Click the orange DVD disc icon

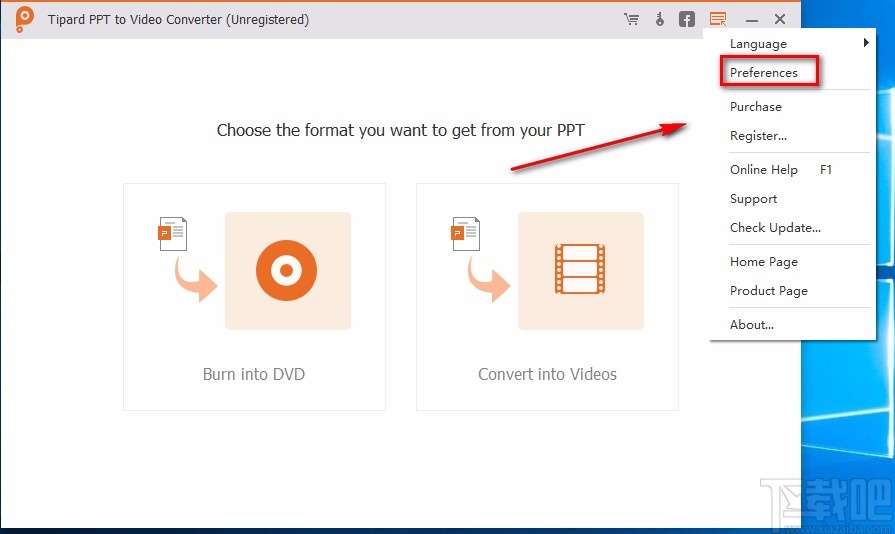287,270
